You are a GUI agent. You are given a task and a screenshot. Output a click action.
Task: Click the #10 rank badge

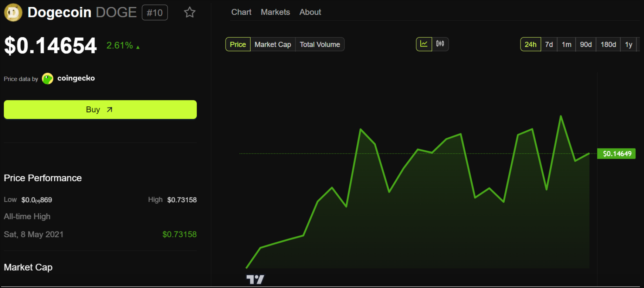pyautogui.click(x=155, y=13)
